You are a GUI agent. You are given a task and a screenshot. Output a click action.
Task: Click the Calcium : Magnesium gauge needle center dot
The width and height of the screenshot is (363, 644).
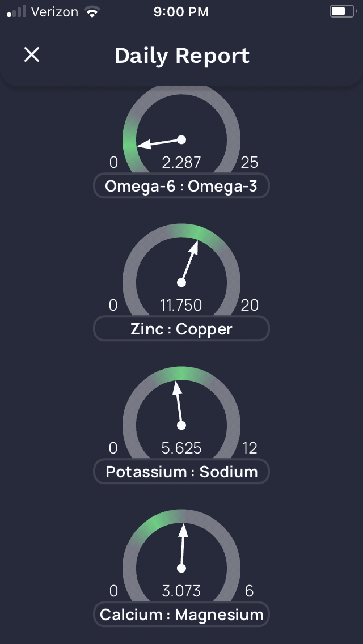(x=181, y=569)
